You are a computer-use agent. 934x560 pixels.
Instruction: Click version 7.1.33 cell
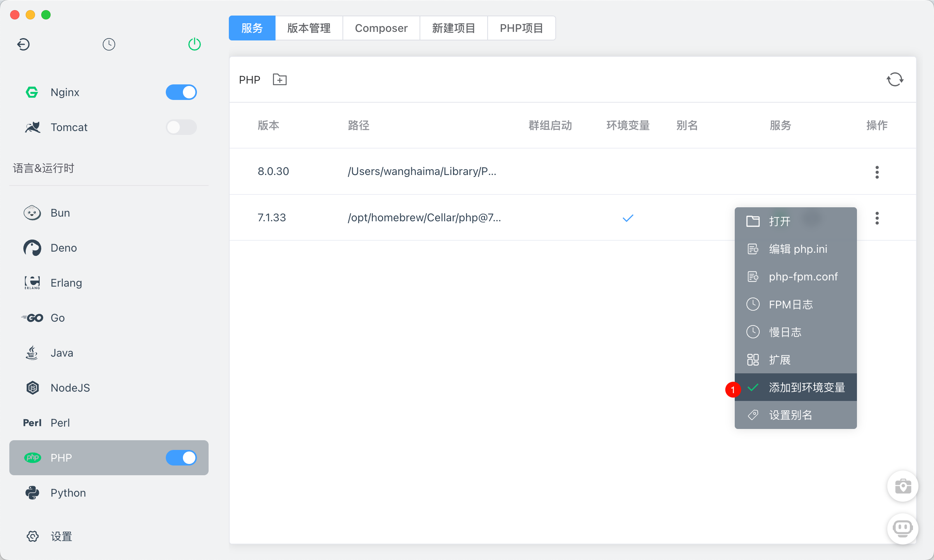click(x=272, y=217)
